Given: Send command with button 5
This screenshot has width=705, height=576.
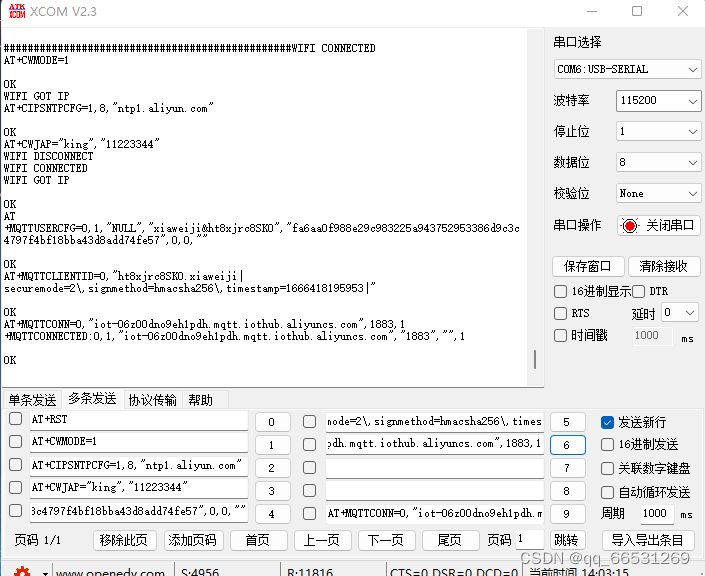Looking at the screenshot, I should pyautogui.click(x=567, y=422).
